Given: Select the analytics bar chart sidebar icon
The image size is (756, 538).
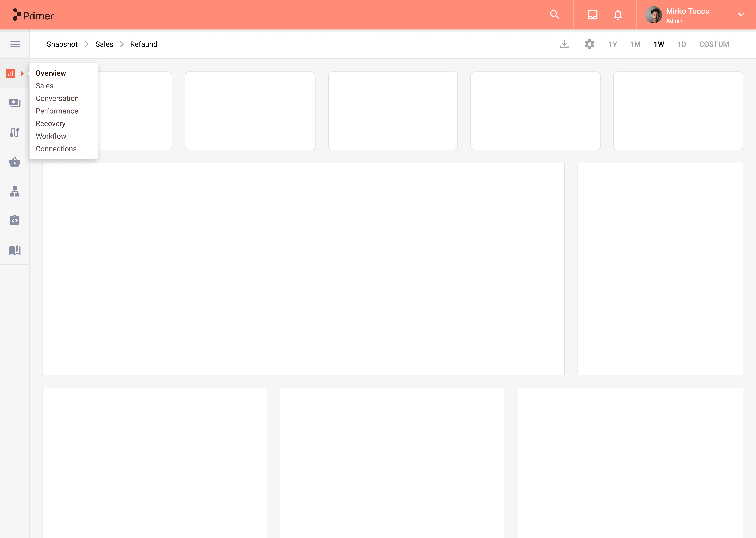Looking at the screenshot, I should coord(11,73).
